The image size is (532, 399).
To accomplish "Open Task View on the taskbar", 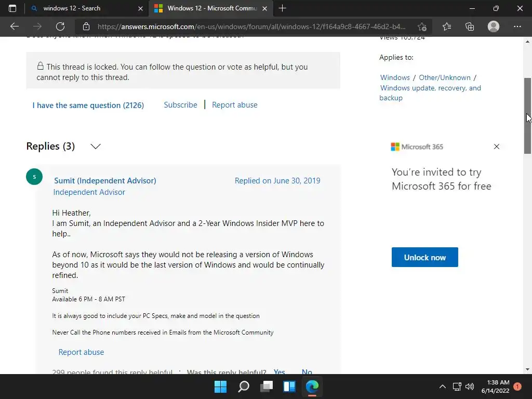I will [x=267, y=387].
